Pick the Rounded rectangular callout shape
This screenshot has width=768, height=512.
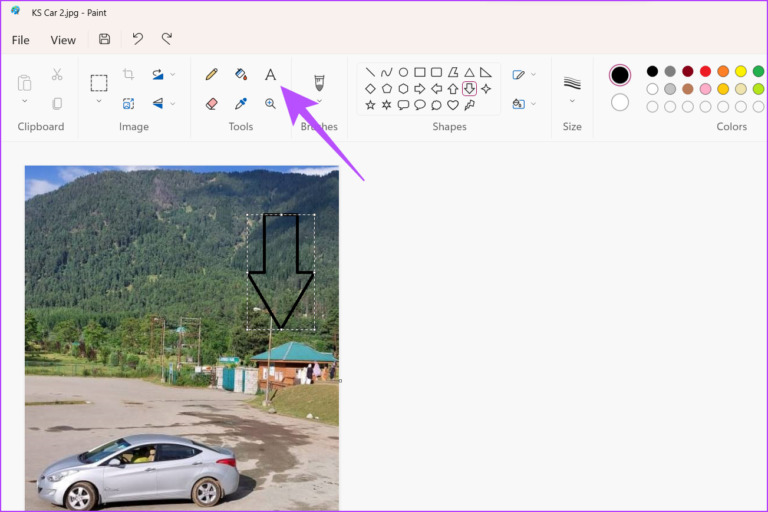(x=403, y=105)
